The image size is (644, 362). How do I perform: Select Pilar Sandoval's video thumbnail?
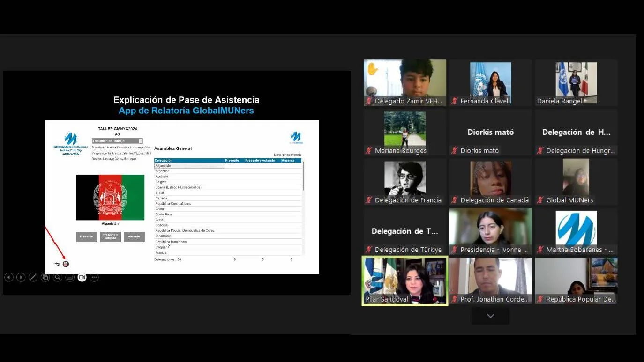tap(405, 281)
